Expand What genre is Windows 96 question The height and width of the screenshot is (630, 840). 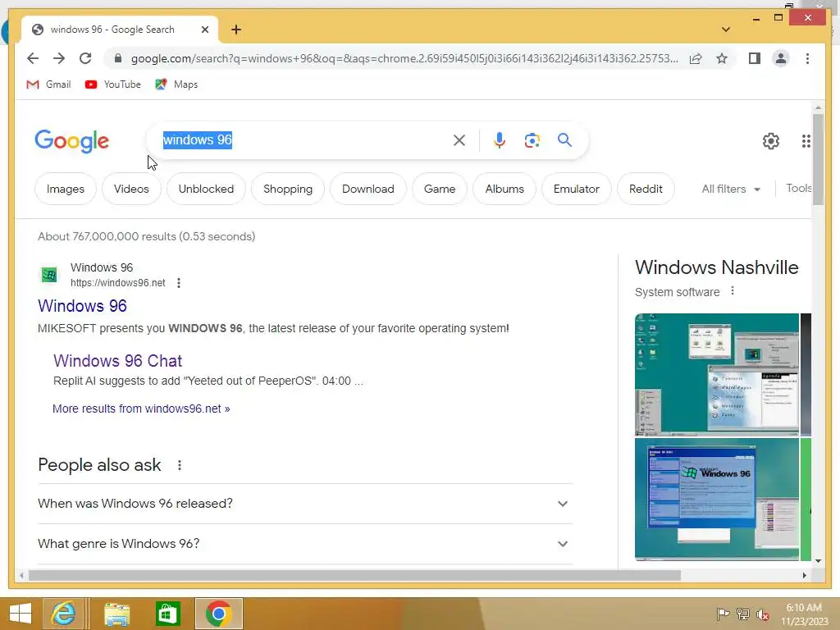tap(305, 544)
